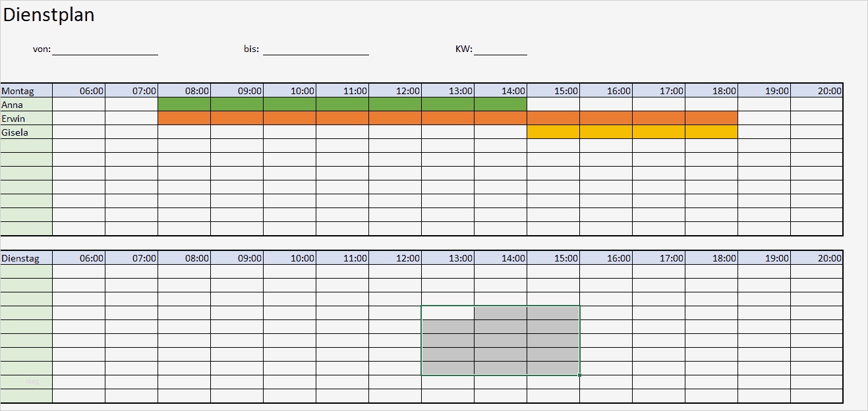
Task: Click the name cell "Erwin"
Action: (26, 118)
